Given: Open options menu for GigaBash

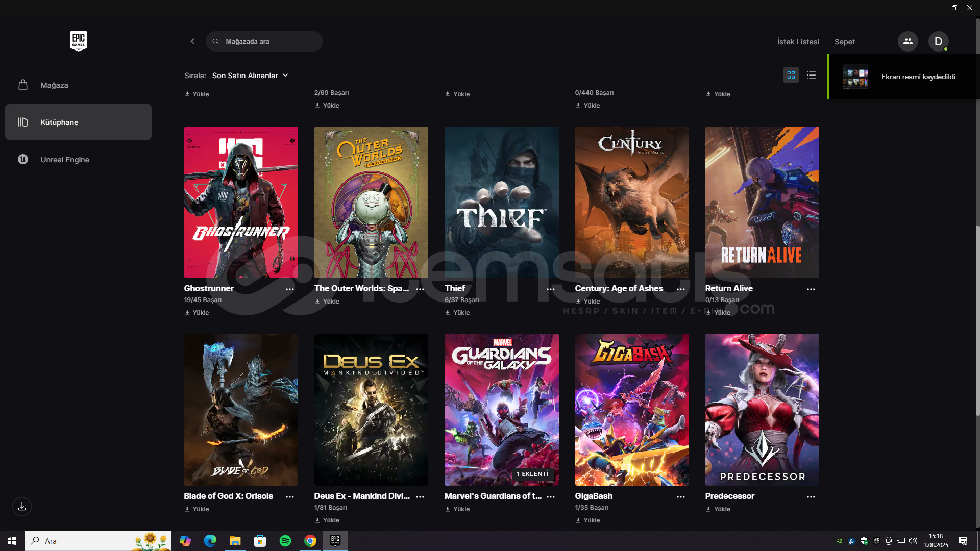Looking at the screenshot, I should tap(681, 496).
